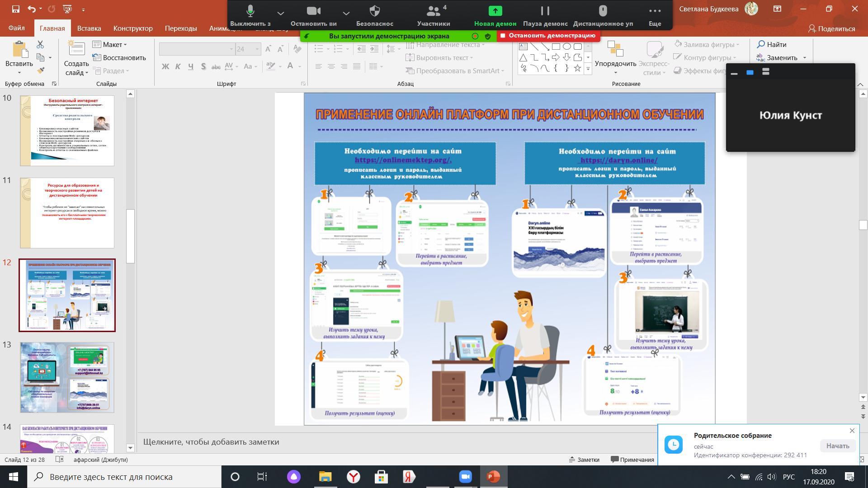Open the notification center icon

849,477
